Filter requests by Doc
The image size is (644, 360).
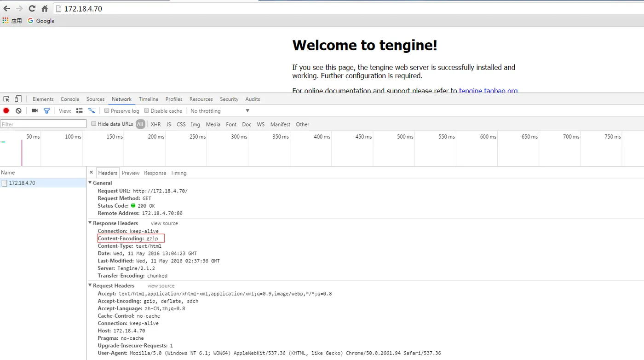click(x=247, y=124)
